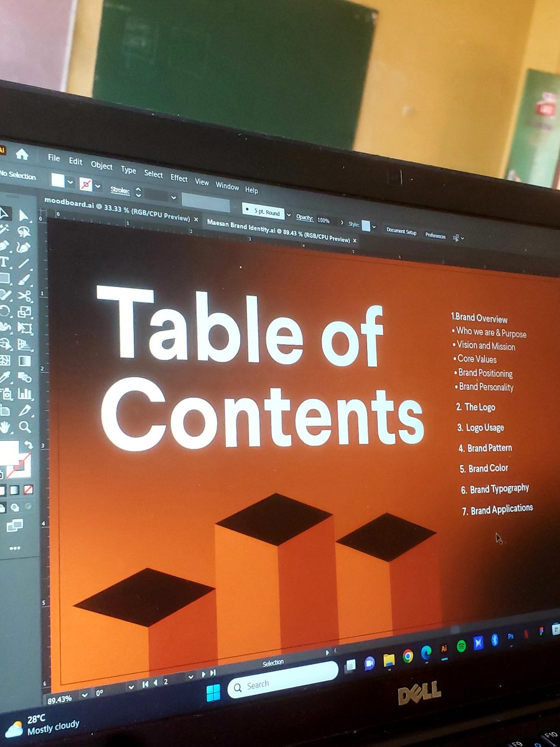560x747 pixels.
Task: Open the 5 pt. Round brush dropdown
Action: coord(289,215)
